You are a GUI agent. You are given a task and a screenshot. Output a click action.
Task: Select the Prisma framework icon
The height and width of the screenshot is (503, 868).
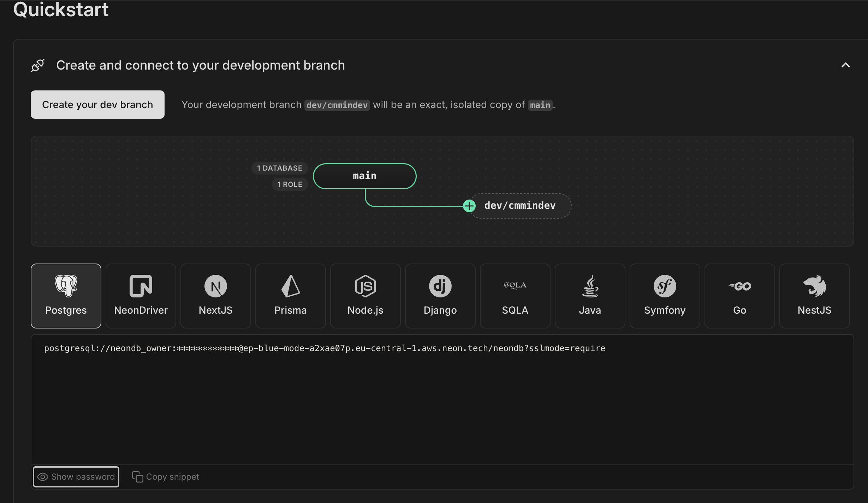tap(290, 296)
